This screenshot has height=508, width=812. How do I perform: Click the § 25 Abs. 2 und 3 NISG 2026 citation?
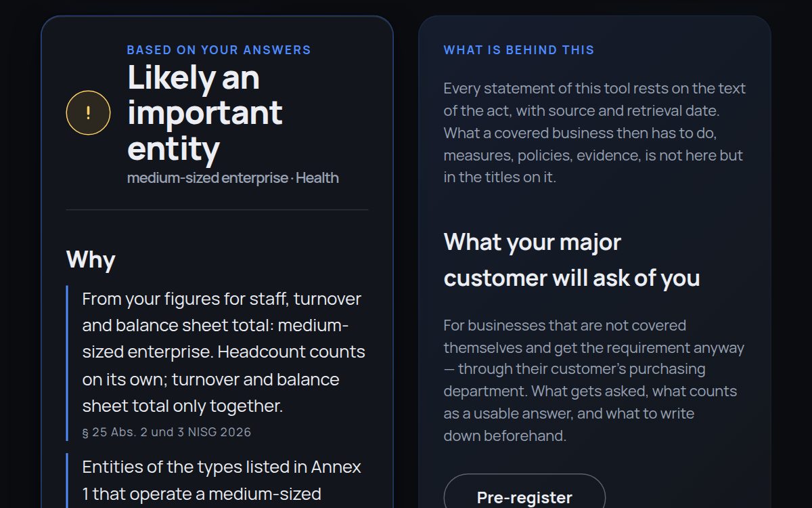166,432
